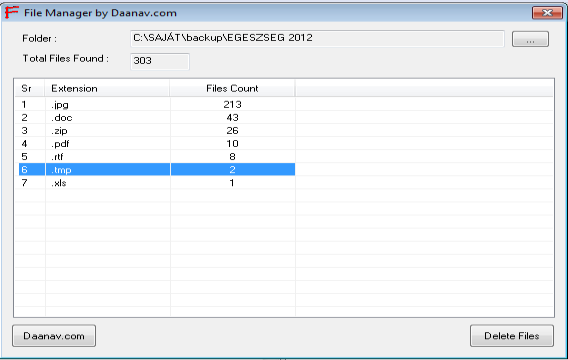Close the File Manager window
The width and height of the screenshot is (568, 360).
pos(547,13)
